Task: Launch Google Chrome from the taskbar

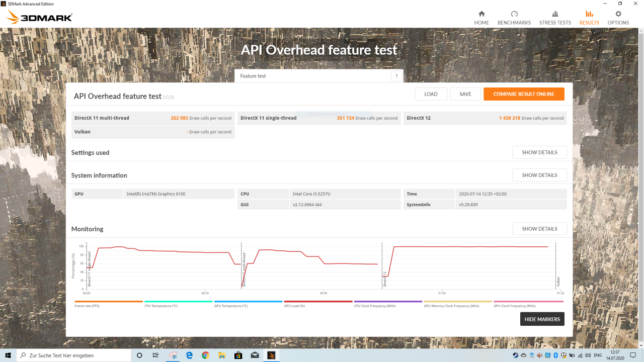Action: pyautogui.click(x=205, y=355)
